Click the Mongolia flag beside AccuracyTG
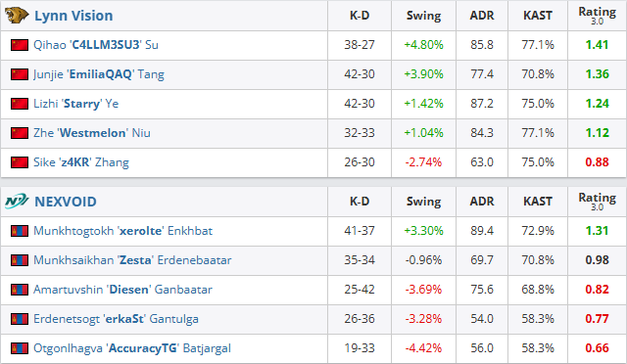This screenshot has height=364, width=627. [20, 348]
